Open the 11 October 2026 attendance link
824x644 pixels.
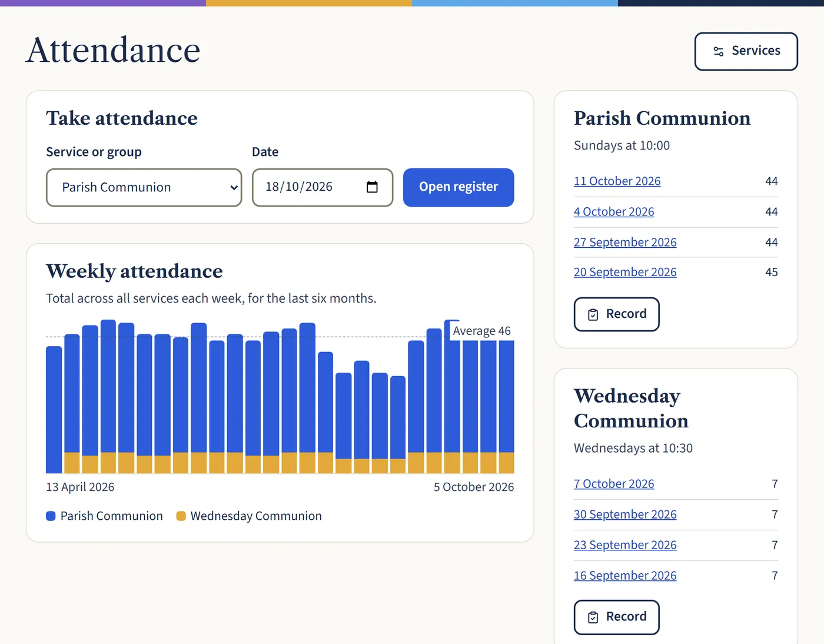click(617, 181)
